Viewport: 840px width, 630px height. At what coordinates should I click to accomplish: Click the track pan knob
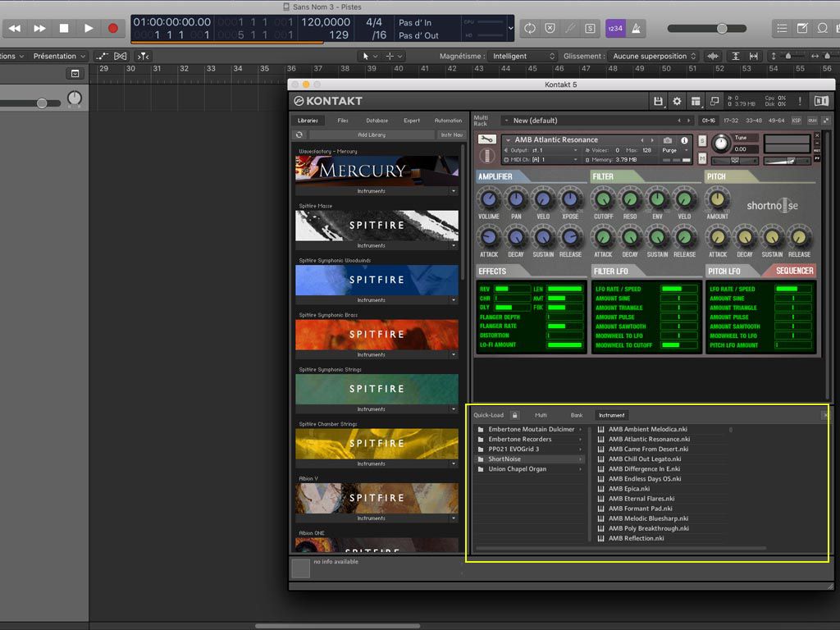[75, 98]
